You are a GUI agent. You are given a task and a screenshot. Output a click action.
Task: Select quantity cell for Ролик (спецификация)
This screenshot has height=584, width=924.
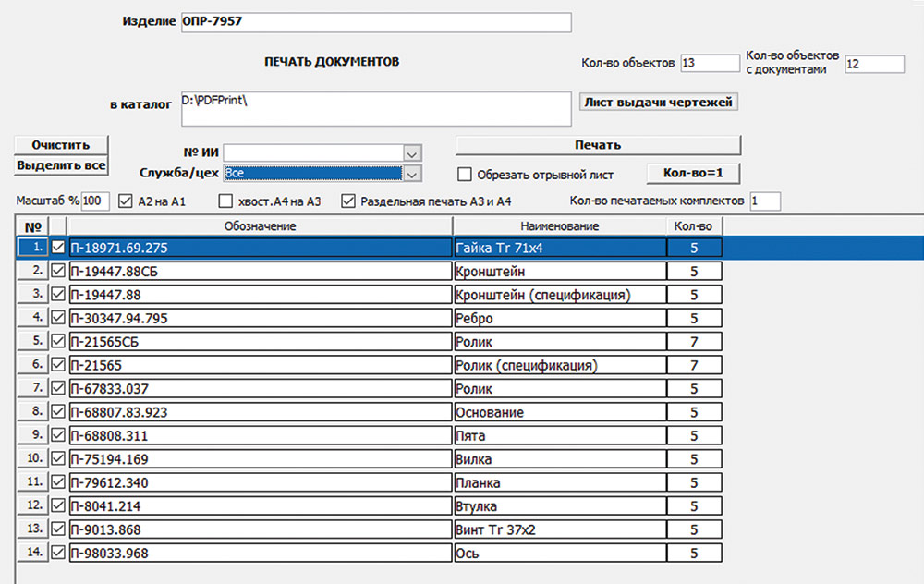click(693, 366)
